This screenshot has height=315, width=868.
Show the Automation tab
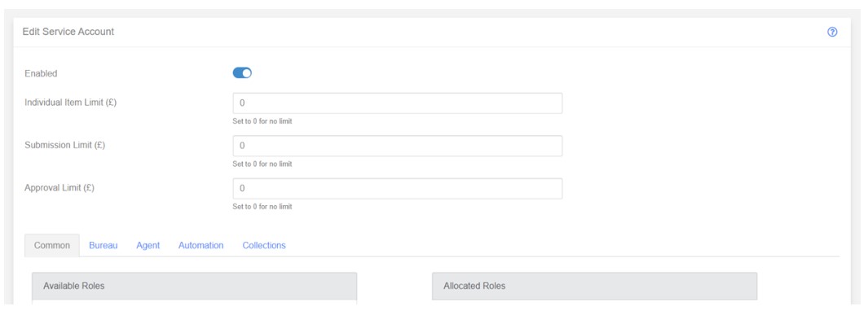(201, 245)
